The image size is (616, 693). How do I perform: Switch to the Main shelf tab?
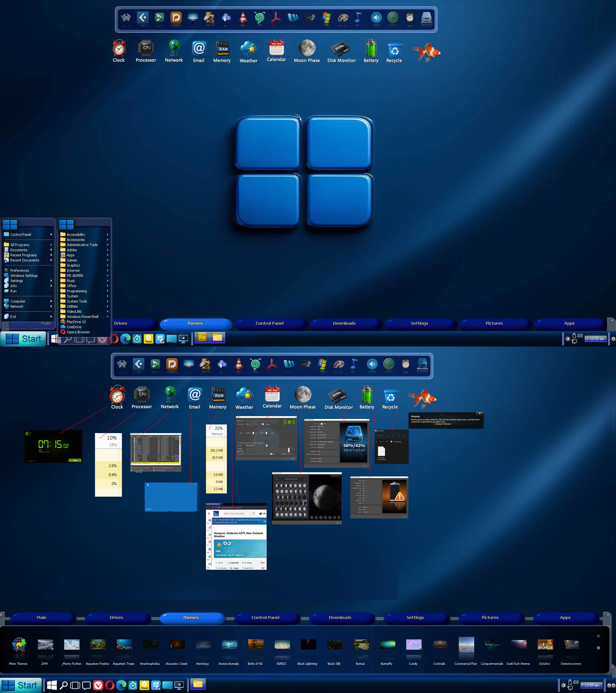(x=41, y=617)
